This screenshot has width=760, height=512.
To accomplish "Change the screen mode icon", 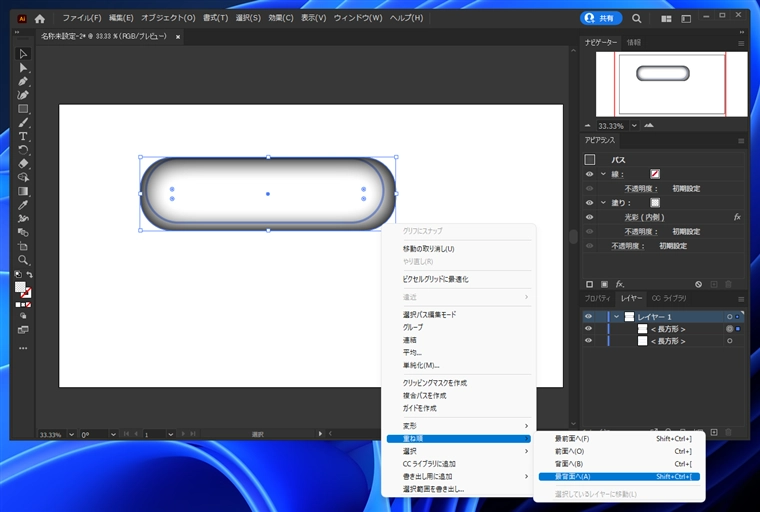I will coord(23,330).
